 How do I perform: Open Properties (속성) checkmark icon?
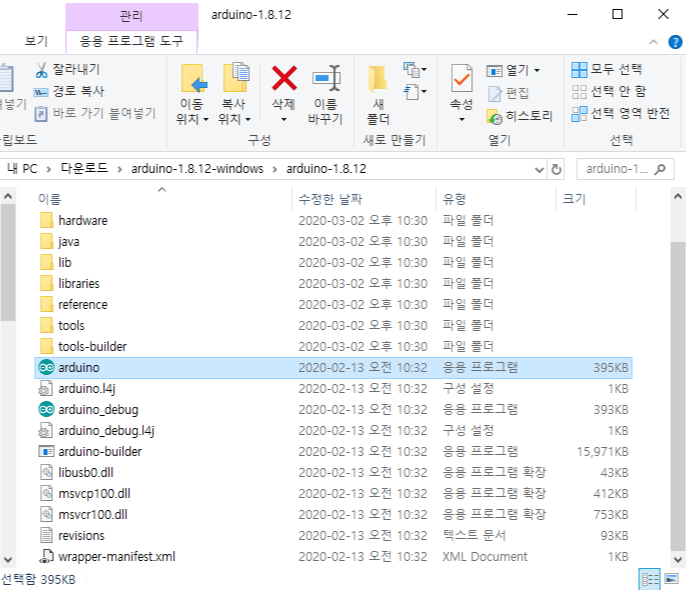(x=462, y=79)
